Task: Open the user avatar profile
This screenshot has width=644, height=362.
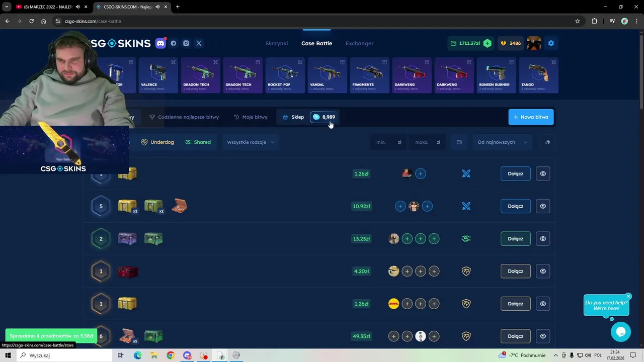Action: (x=534, y=43)
